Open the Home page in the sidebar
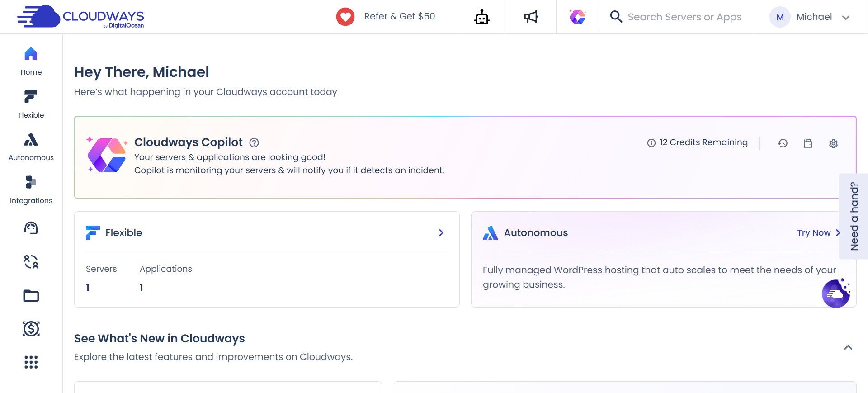This screenshot has width=868, height=393. (31, 62)
